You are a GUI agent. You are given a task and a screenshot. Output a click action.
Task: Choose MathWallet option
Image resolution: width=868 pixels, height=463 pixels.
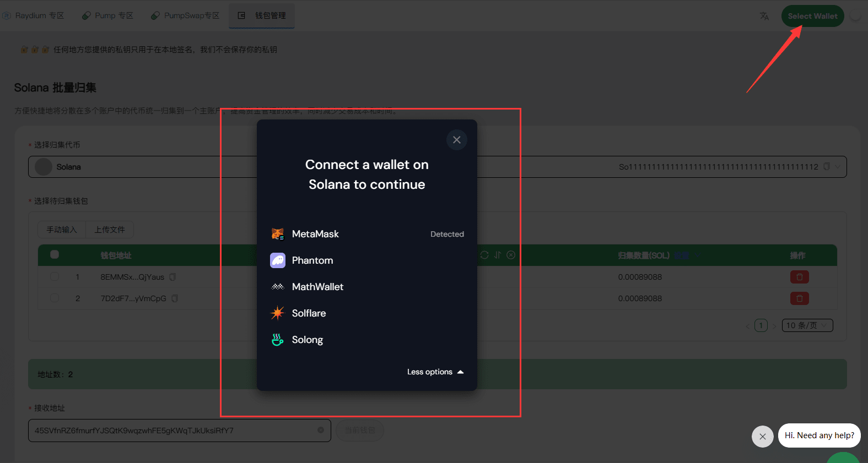367,287
